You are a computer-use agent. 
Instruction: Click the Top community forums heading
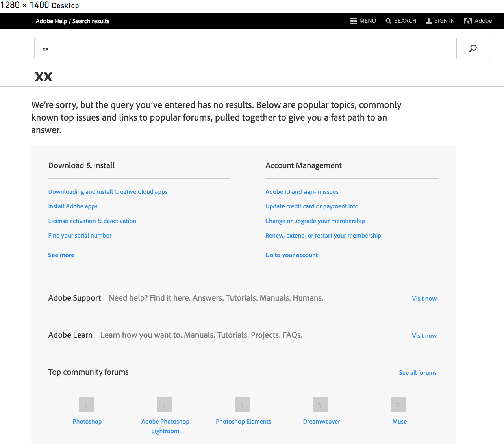[89, 372]
